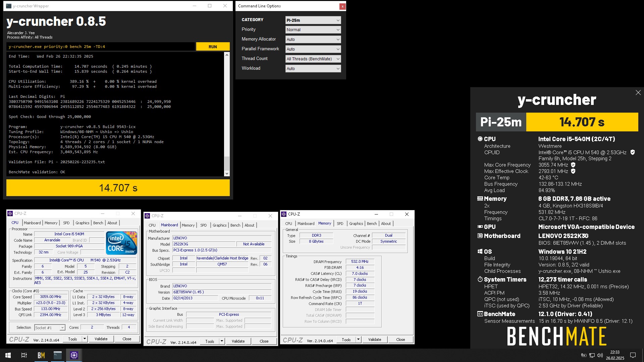Open CPU-Z taskbar icon
This screenshot has height=362, width=644.
[74, 355]
